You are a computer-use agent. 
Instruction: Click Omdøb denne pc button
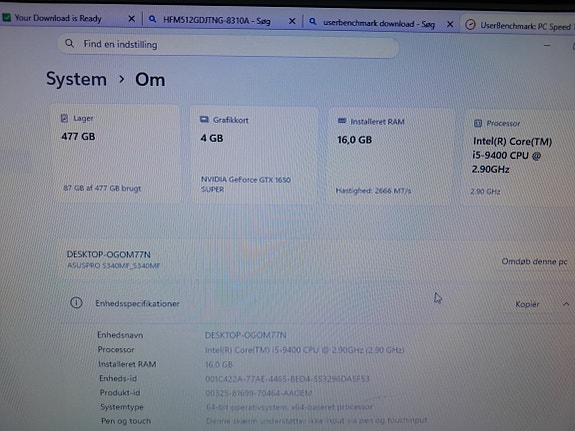534,262
